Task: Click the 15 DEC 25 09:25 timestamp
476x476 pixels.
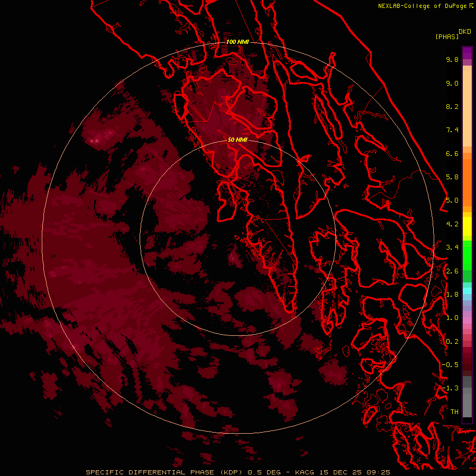Action: pyautogui.click(x=354, y=472)
